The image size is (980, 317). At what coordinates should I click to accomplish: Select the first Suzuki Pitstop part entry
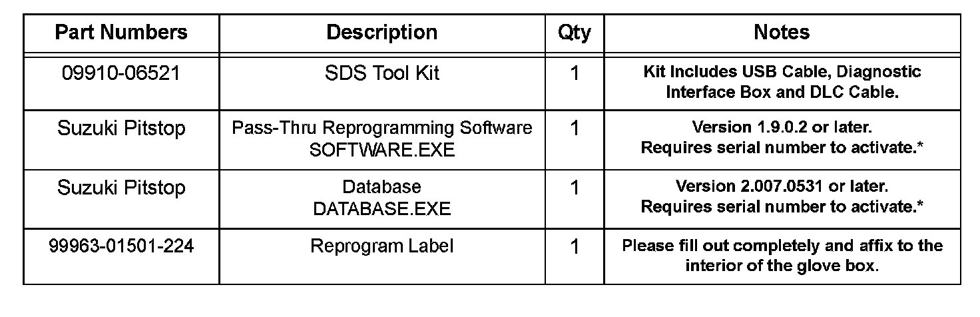121,128
